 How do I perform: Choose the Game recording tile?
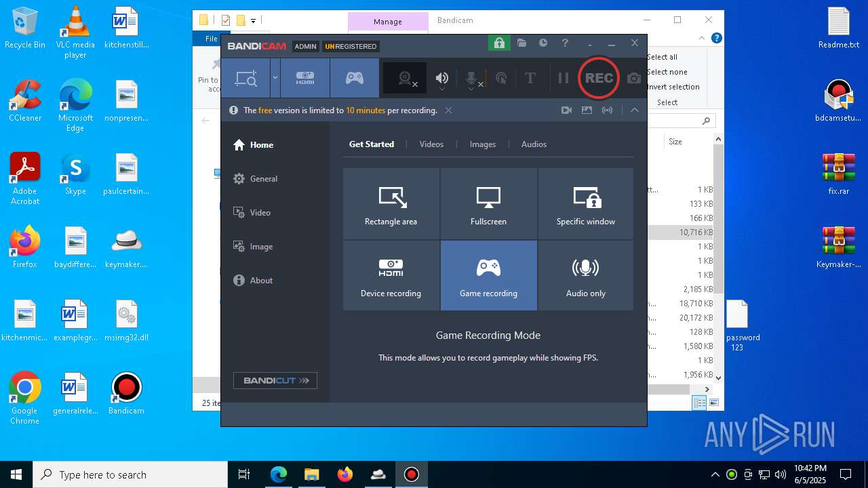[x=489, y=276]
